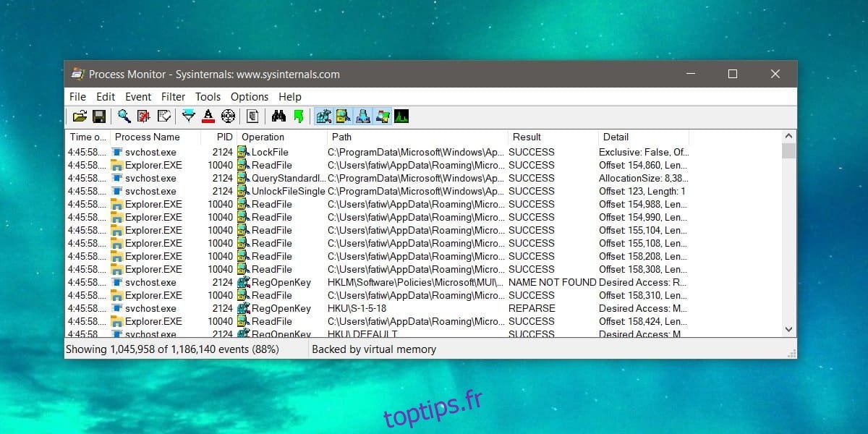
Task: Click the Find binoculars icon
Action: coord(278,116)
